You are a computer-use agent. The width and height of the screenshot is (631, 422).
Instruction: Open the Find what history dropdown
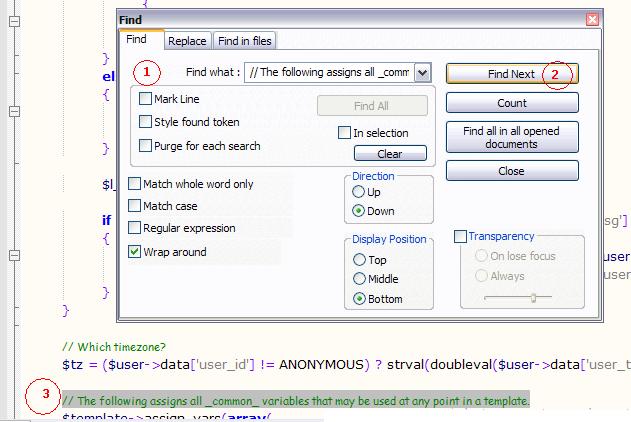pyautogui.click(x=422, y=73)
